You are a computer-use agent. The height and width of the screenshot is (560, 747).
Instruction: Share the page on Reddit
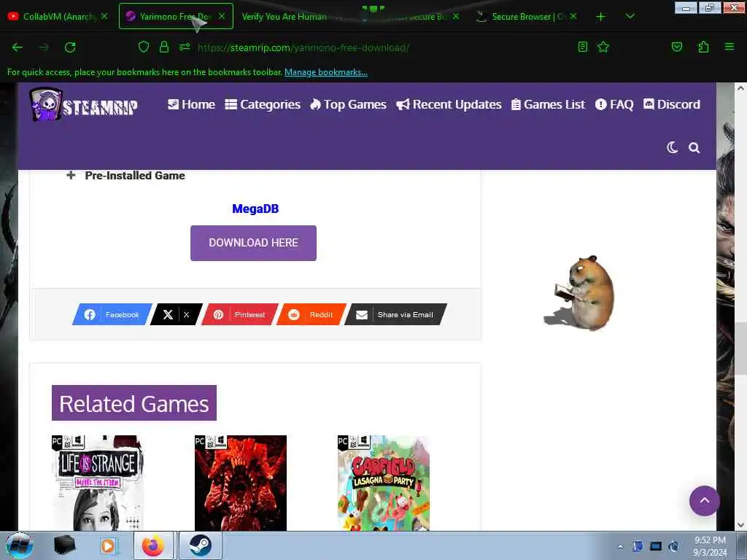(311, 314)
